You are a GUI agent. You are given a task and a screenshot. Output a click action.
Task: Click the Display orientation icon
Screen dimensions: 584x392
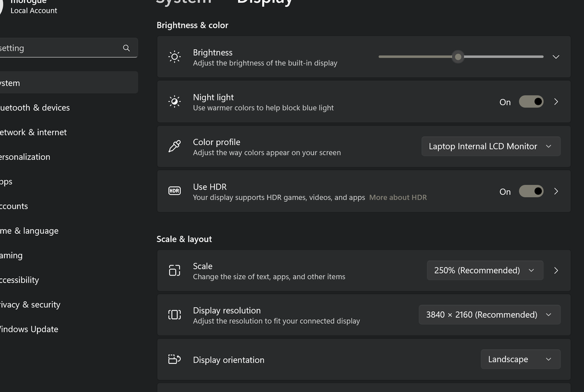[174, 359]
